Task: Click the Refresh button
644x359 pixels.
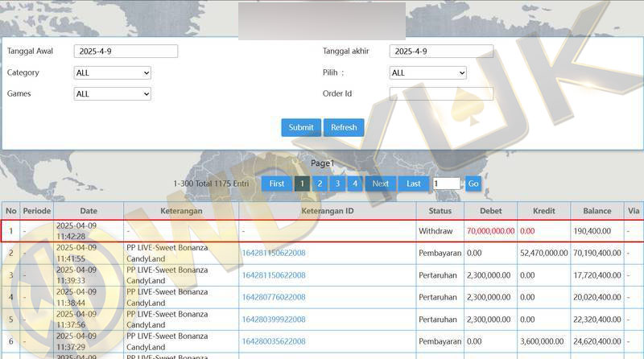Action: pos(344,127)
